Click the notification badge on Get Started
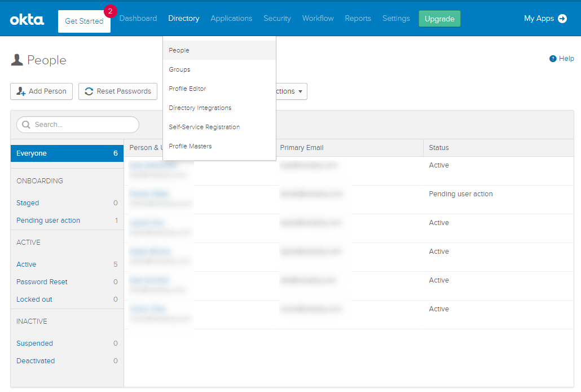Screen dimensions: 581x392 (x=110, y=11)
